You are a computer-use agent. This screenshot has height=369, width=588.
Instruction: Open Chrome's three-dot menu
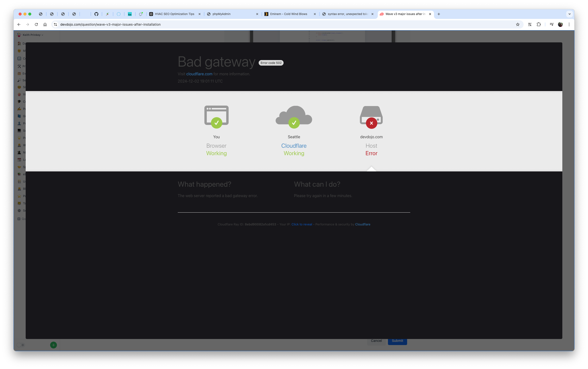[x=569, y=24]
